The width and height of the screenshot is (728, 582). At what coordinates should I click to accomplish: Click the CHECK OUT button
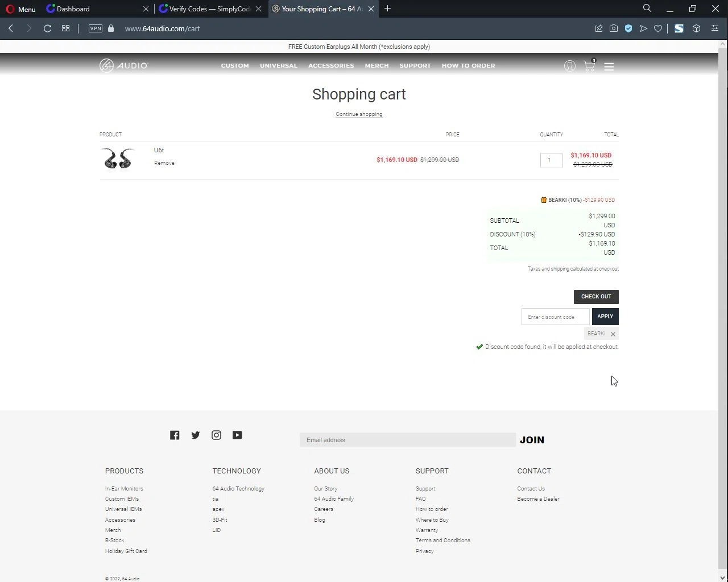point(596,297)
